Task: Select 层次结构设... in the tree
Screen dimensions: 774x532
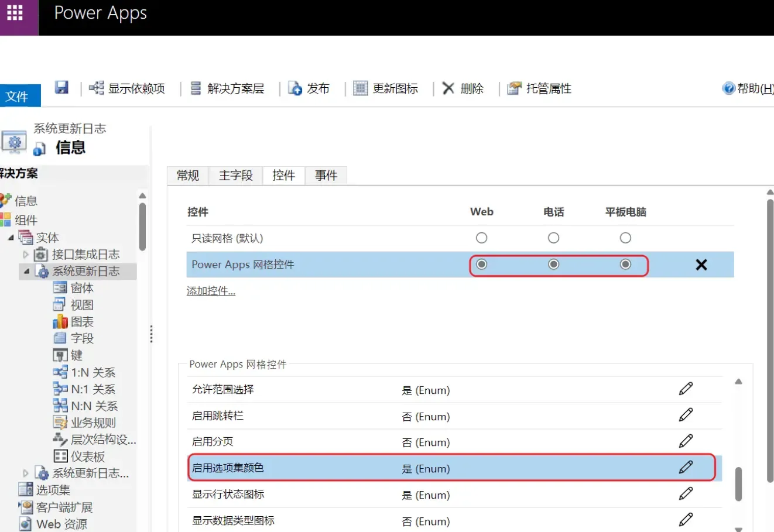Action: click(104, 440)
